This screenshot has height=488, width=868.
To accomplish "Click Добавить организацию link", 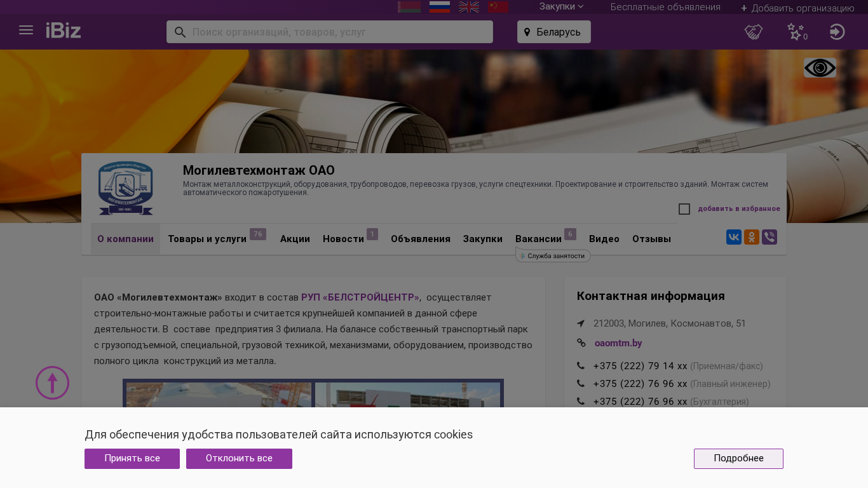I will [x=797, y=8].
